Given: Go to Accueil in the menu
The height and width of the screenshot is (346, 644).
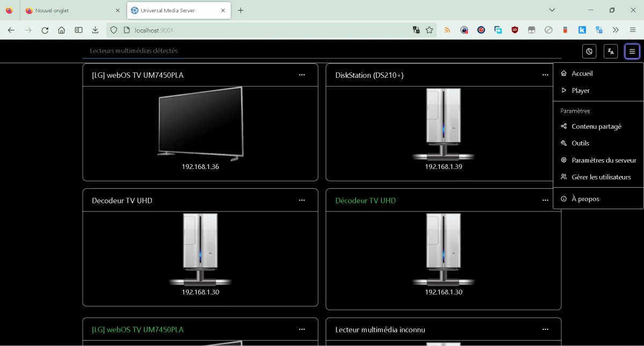Looking at the screenshot, I should click(598, 73).
